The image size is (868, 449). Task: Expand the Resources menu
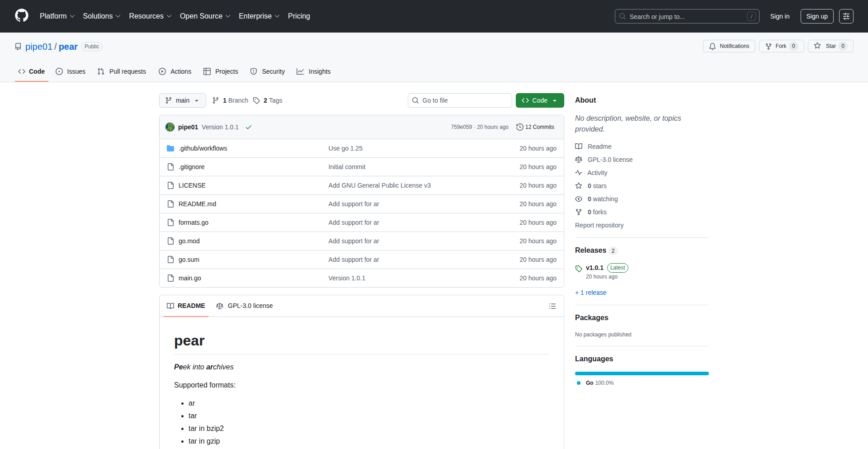click(x=150, y=16)
